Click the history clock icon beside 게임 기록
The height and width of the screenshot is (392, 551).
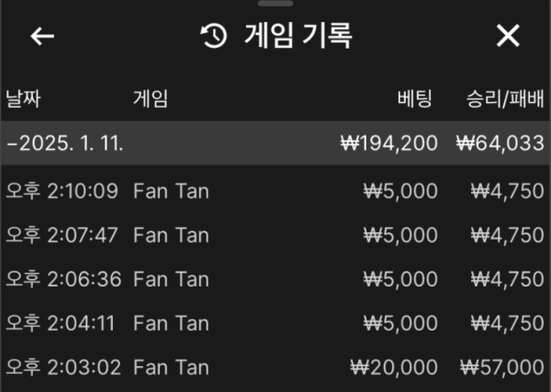click(x=214, y=36)
